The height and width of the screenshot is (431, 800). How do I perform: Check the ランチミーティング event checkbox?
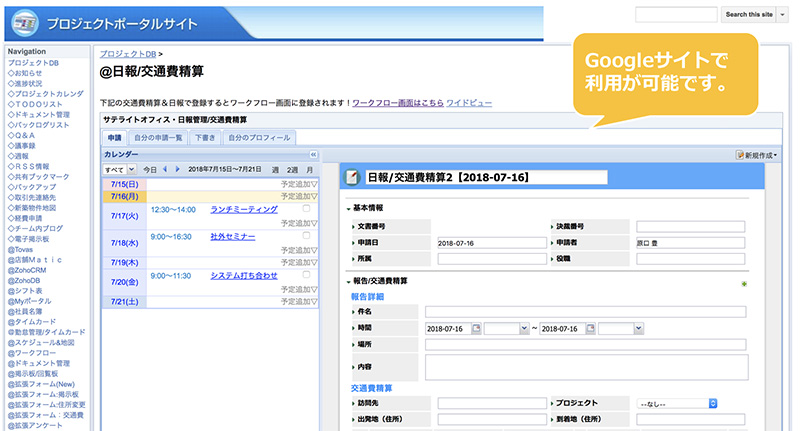click(x=306, y=208)
